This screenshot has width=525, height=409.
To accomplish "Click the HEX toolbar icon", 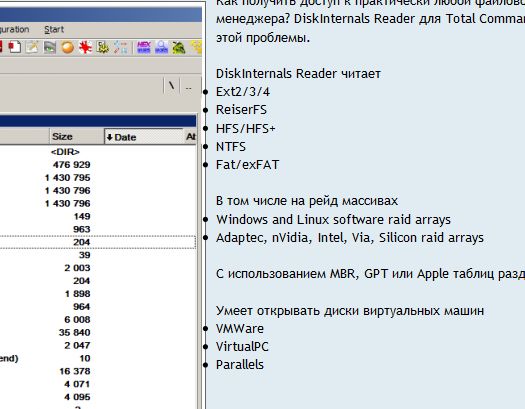I will [x=144, y=47].
